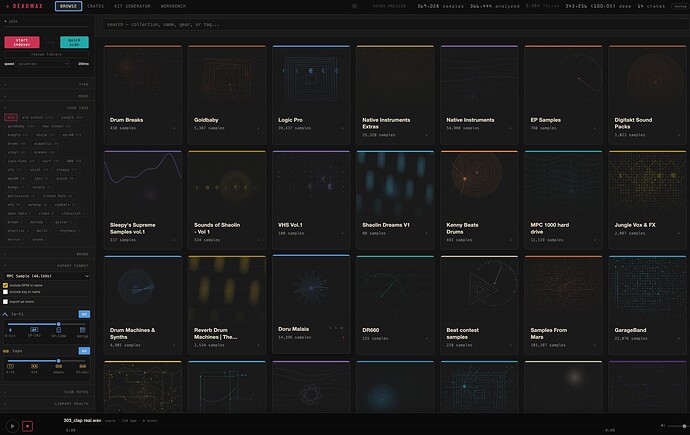The width and height of the screenshot is (690, 435).
Task: Click the search field for collections and tags
Action: 395,25
